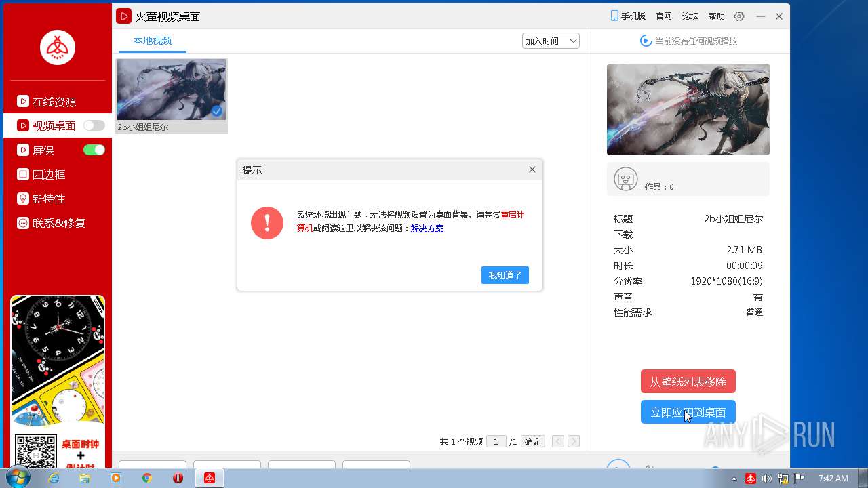Show hidden tray icons arrow

coord(734,478)
